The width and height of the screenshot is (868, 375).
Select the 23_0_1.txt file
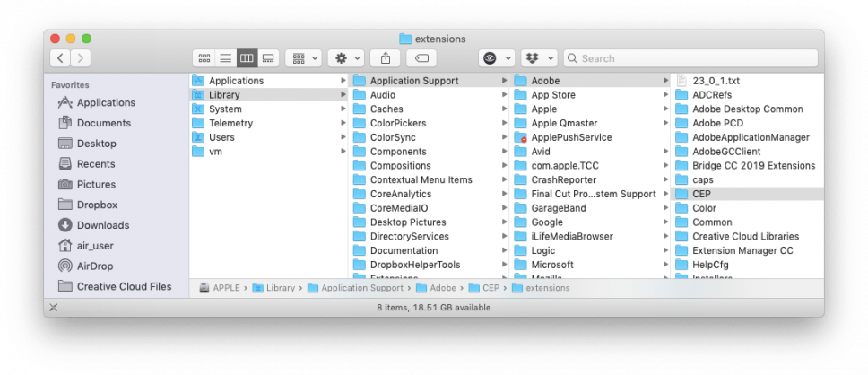748,81
